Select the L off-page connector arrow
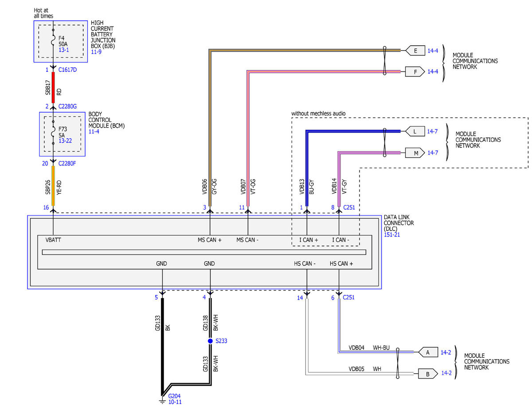 click(414, 132)
